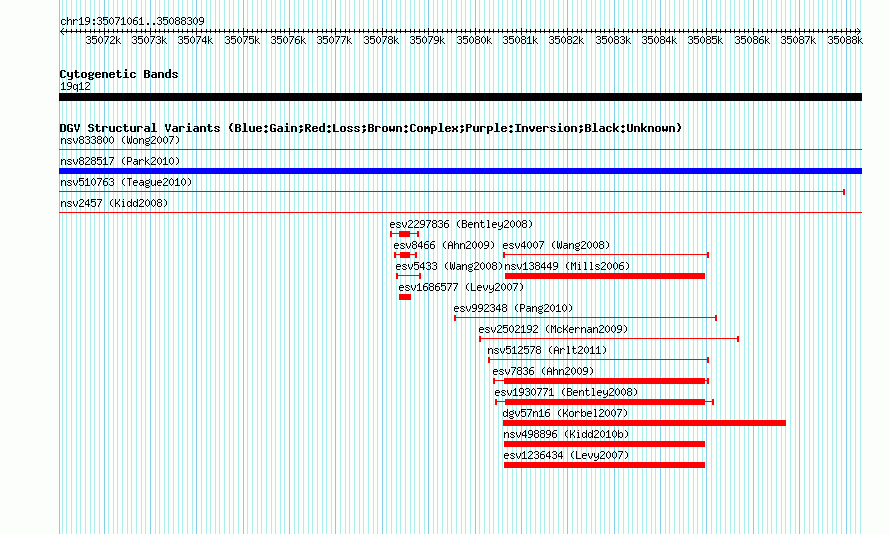
Task: Click the 35078k ruler tick label
Action: (x=381, y=40)
